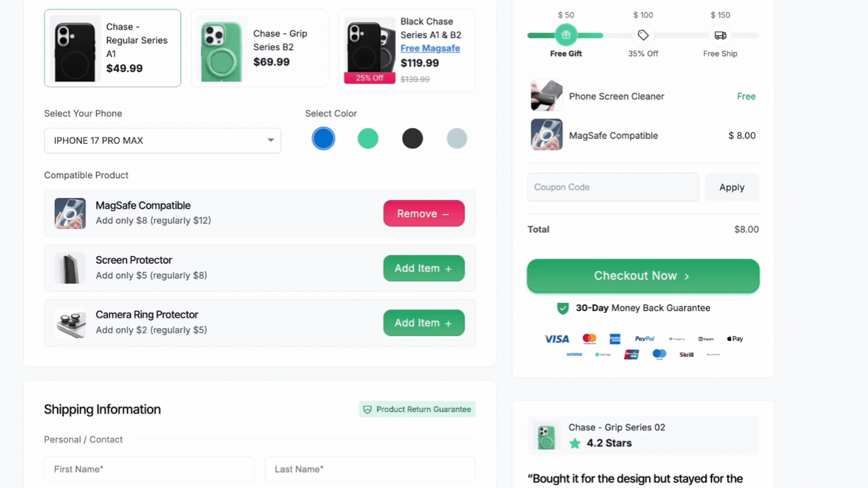Click the Free Gift milestone icon
Viewport: 868px width, 488px height.
pyautogui.click(x=566, y=35)
